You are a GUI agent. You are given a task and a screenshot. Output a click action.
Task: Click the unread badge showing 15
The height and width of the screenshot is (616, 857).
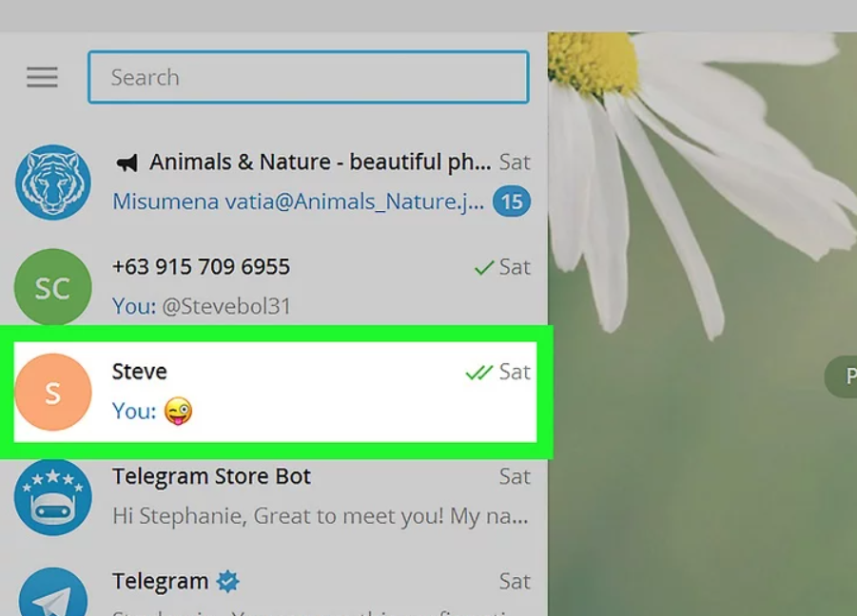pos(512,202)
